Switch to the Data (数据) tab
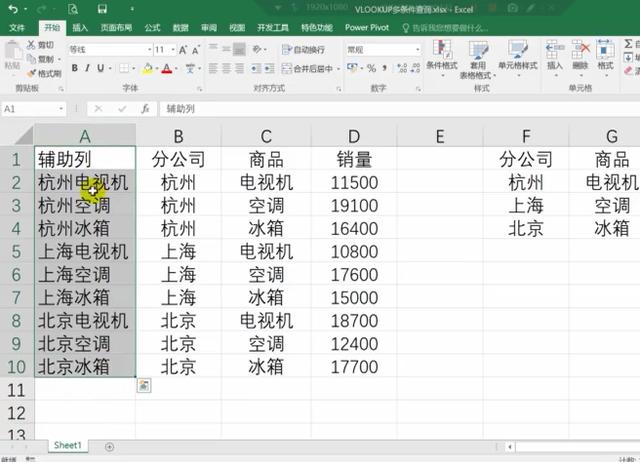Image resolution: width=640 pixels, height=462 pixels. (x=180, y=28)
